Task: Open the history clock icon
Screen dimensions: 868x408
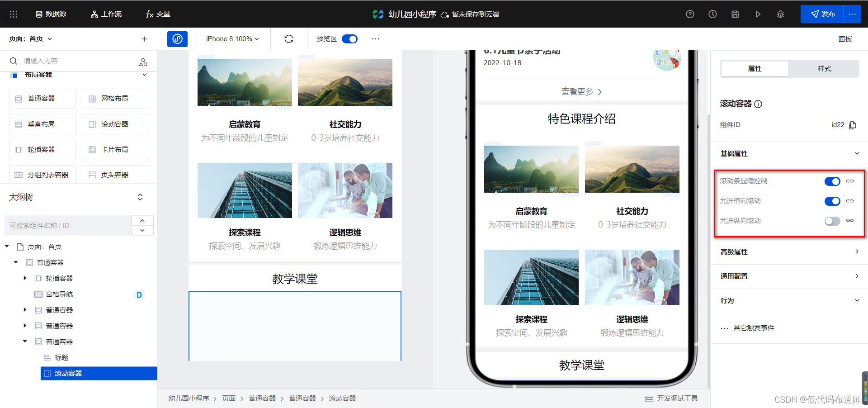Action: click(x=712, y=14)
